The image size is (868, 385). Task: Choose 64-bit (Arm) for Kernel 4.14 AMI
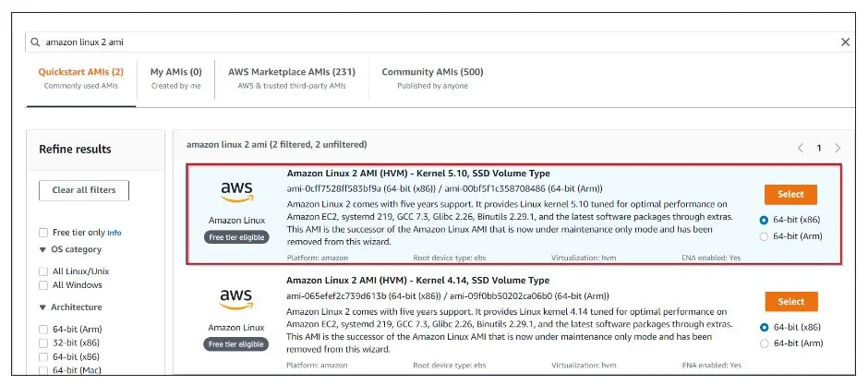click(x=765, y=343)
